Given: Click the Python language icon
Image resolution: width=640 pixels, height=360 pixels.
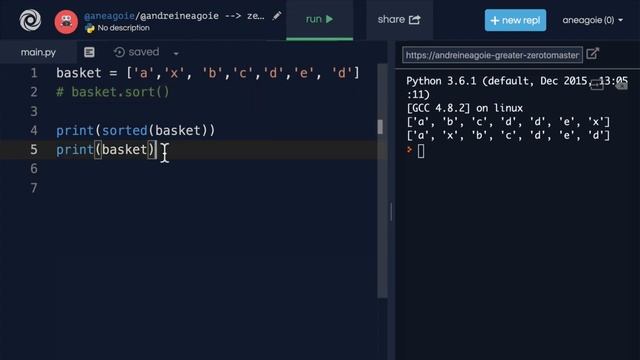Looking at the screenshot, I should (89, 28).
